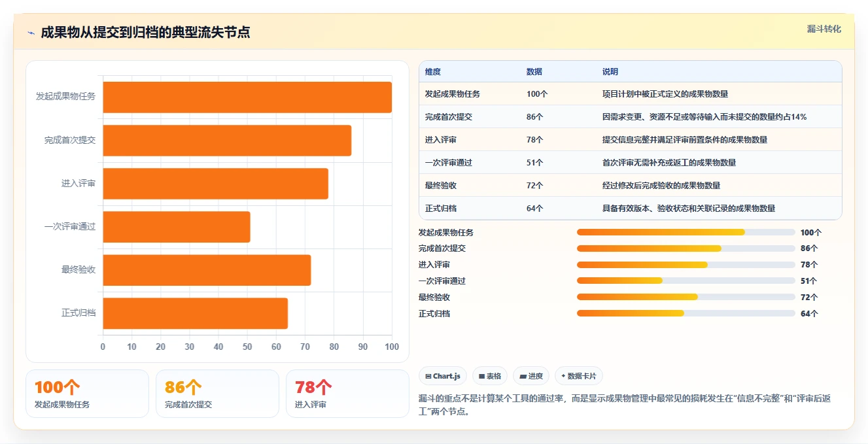868x444 pixels.
Task: Click the chart y-axis label 发起成果物任务
Action: coord(65,97)
